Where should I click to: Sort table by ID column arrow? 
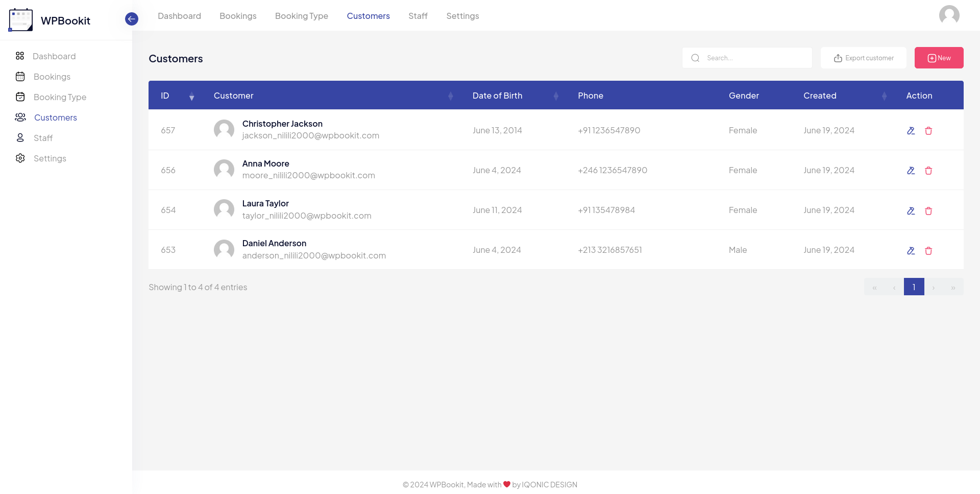click(192, 96)
